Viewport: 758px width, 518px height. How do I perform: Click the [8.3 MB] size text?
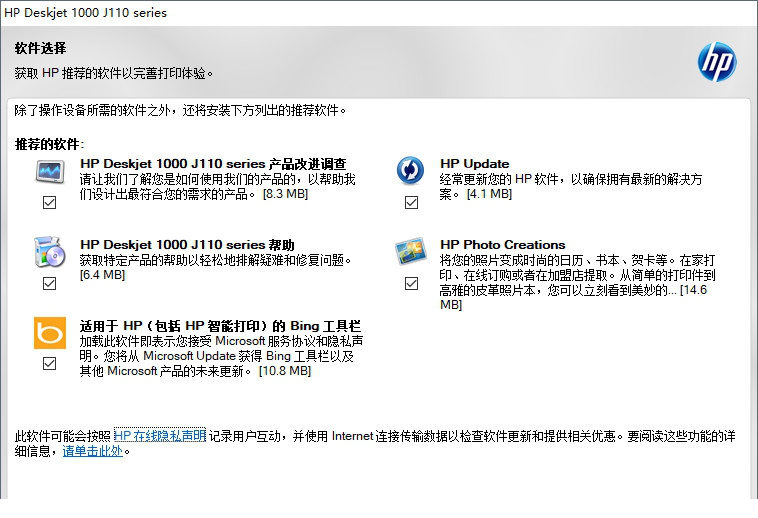[x=285, y=194]
